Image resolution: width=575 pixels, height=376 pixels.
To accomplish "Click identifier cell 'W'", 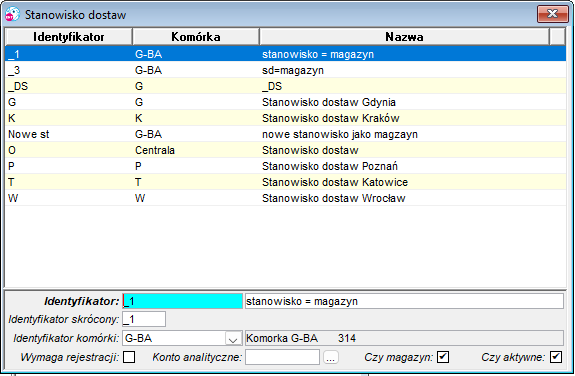I will [69, 198].
